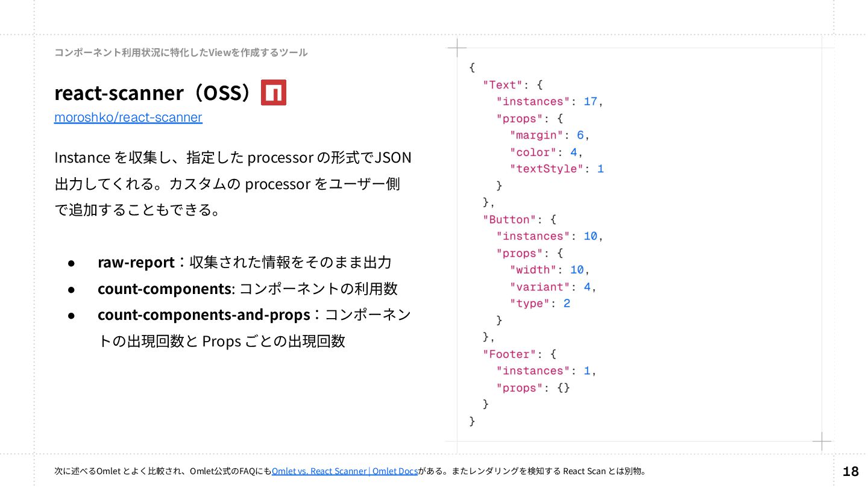
Task: Open the Omlet vs. React Scanner docs link
Action: [x=345, y=471]
